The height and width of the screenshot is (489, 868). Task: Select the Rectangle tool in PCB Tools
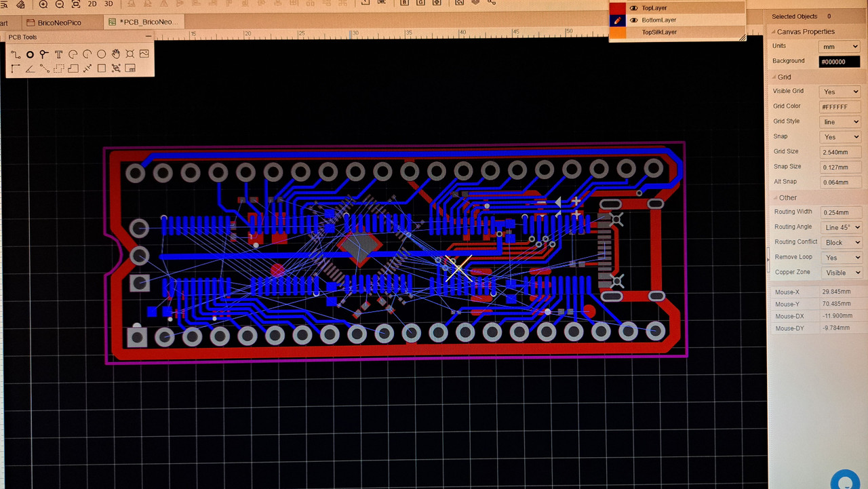[101, 69]
